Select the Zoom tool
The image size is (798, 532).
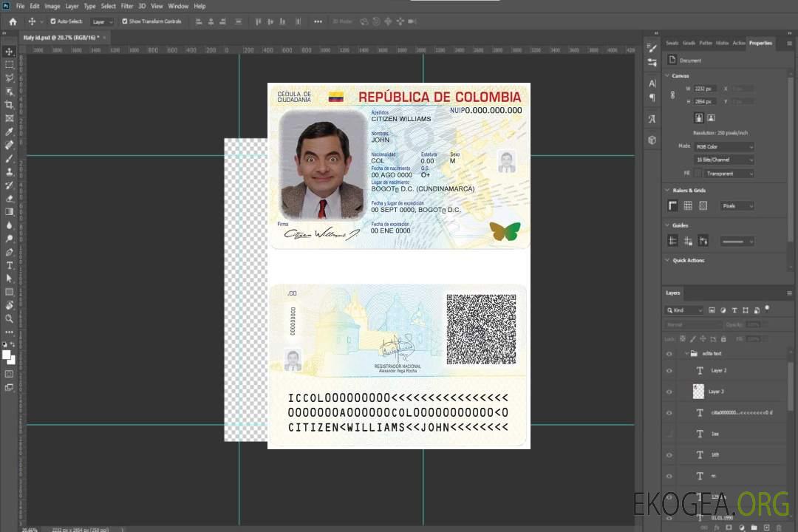point(9,318)
